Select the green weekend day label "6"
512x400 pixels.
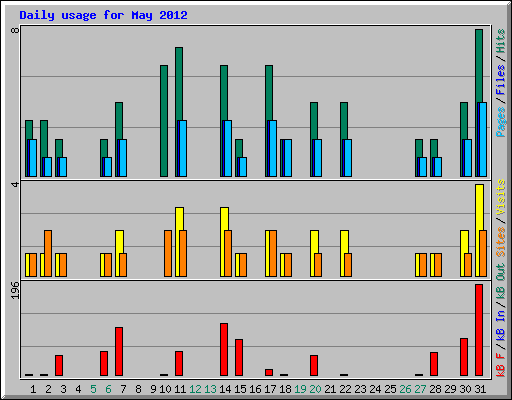pos(108,389)
